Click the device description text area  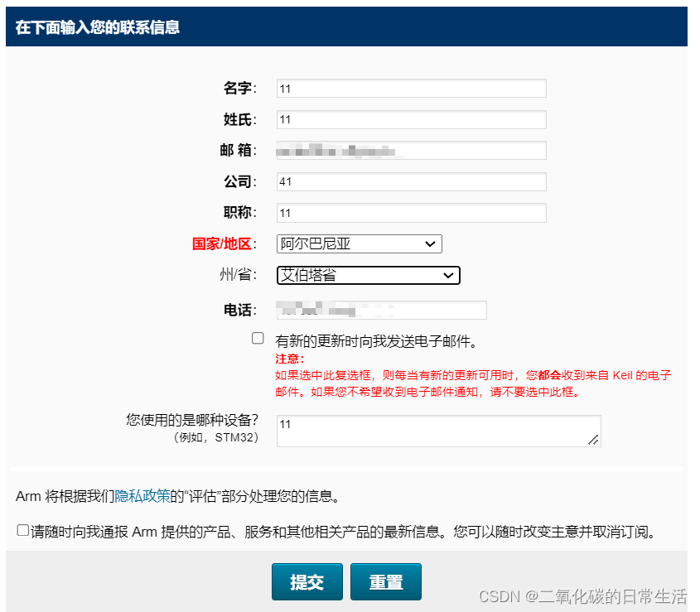(439, 431)
